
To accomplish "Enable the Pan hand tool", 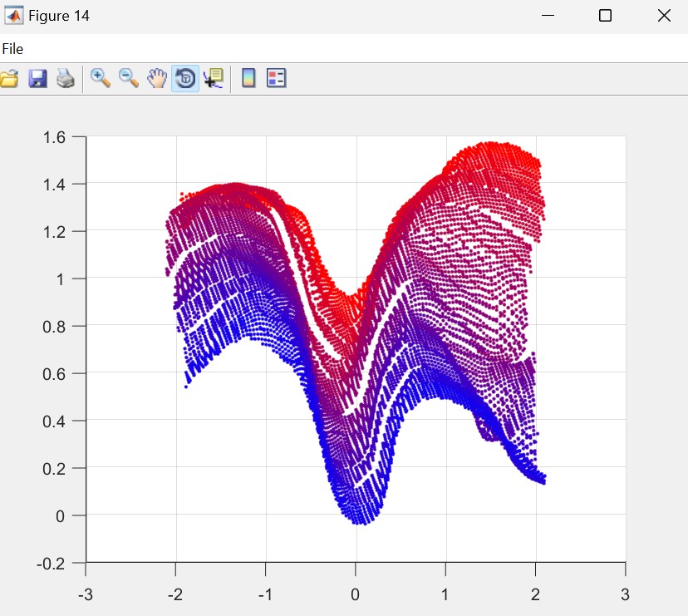I will [x=157, y=79].
